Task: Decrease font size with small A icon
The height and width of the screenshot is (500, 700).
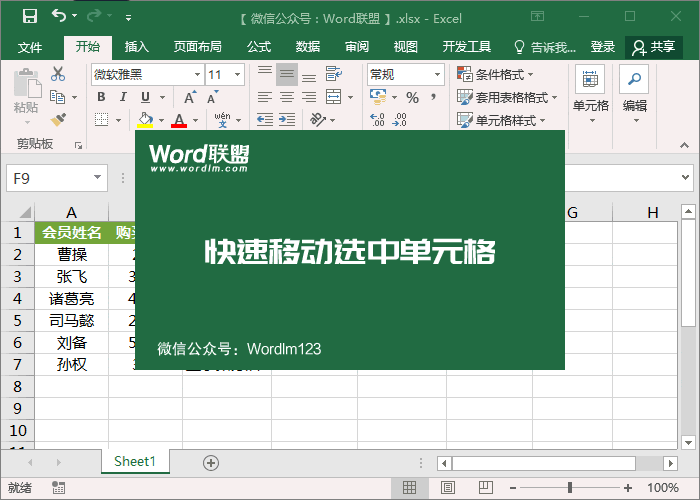Action: point(212,97)
